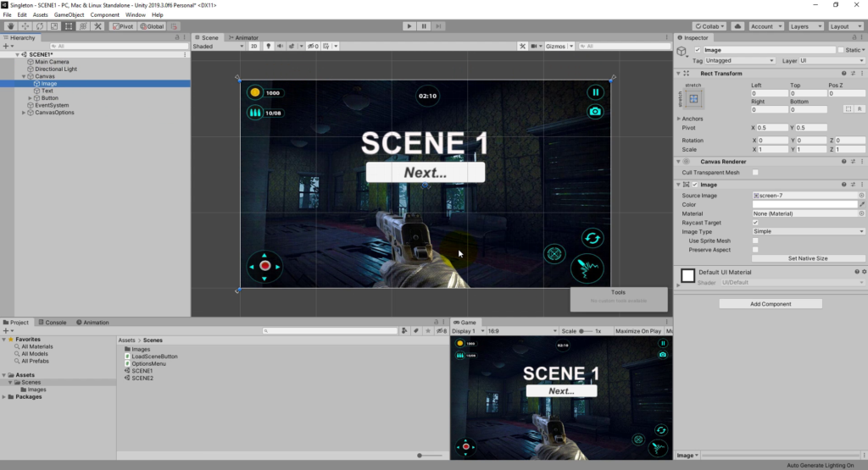Screen dimensions: 868x470
Task: Open Rect Transform preset settings icon
Action: coord(853,73)
